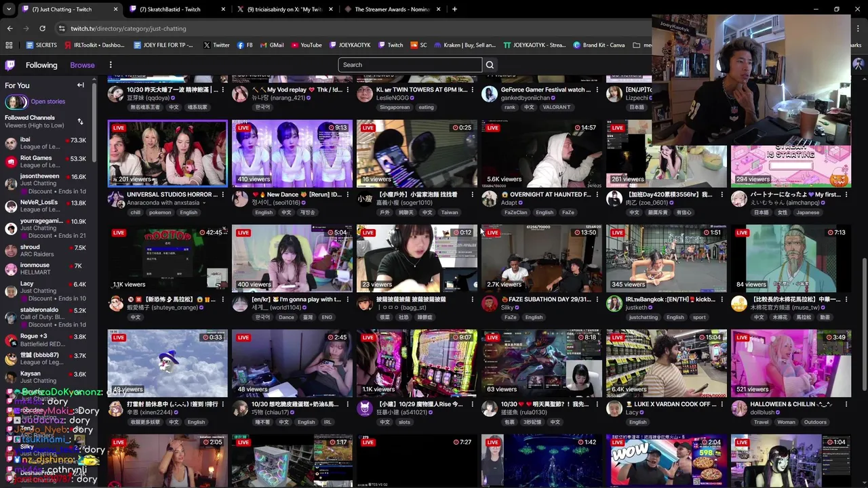Collapse the For You sidebar
The height and width of the screenshot is (488, 868).
click(x=80, y=85)
